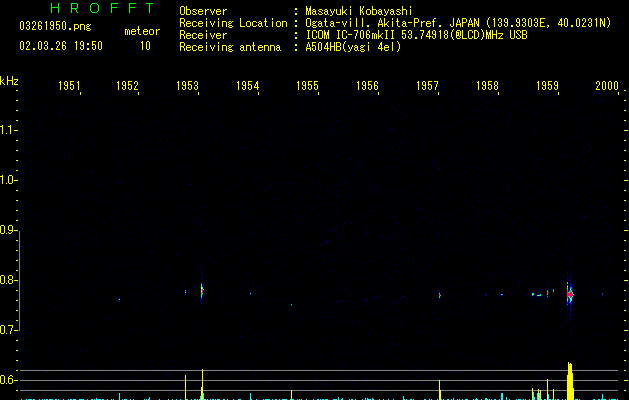Screen dimensions: 629x400
Task: Click the date stamp 02.03.26 19:50
Action: coord(61,46)
